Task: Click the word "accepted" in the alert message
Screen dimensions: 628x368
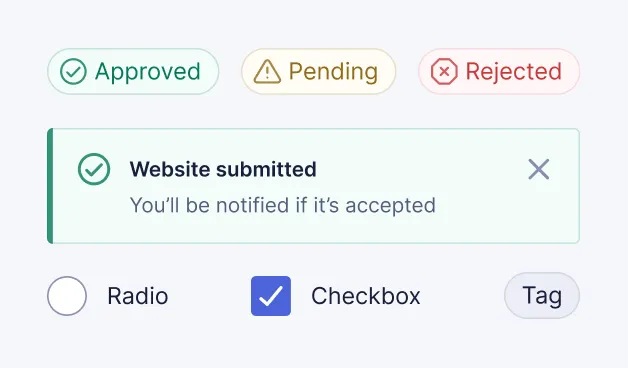Action: [390, 205]
